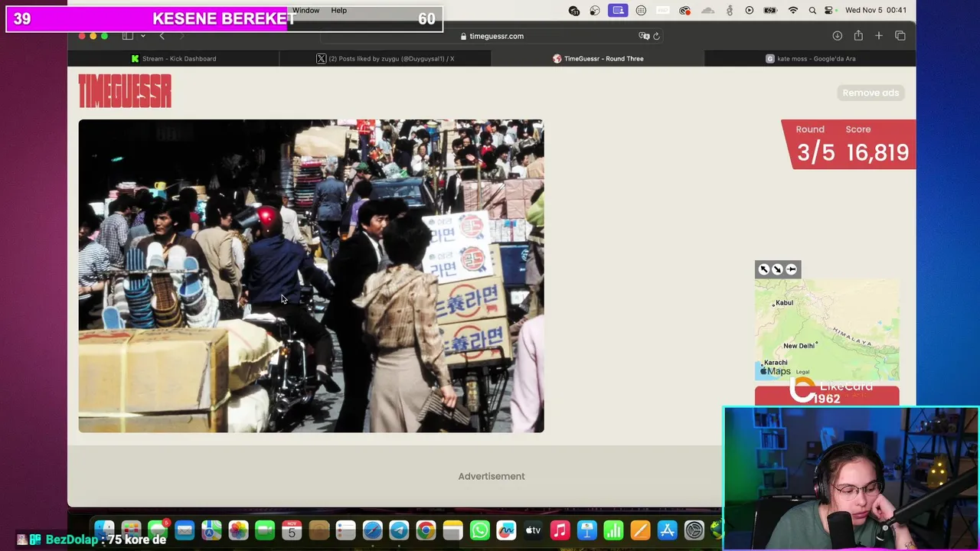The image size is (980, 551).
Task: Click the Cloudflare cloud icon in menu bar
Action: coord(707,11)
